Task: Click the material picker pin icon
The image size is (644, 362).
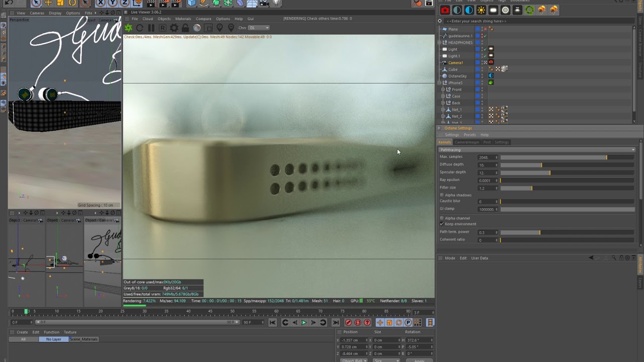Action: (x=231, y=28)
